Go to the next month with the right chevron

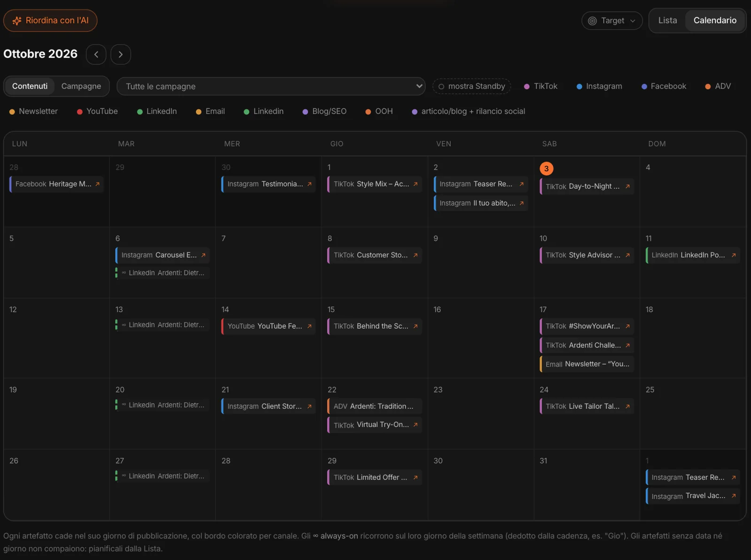point(121,54)
